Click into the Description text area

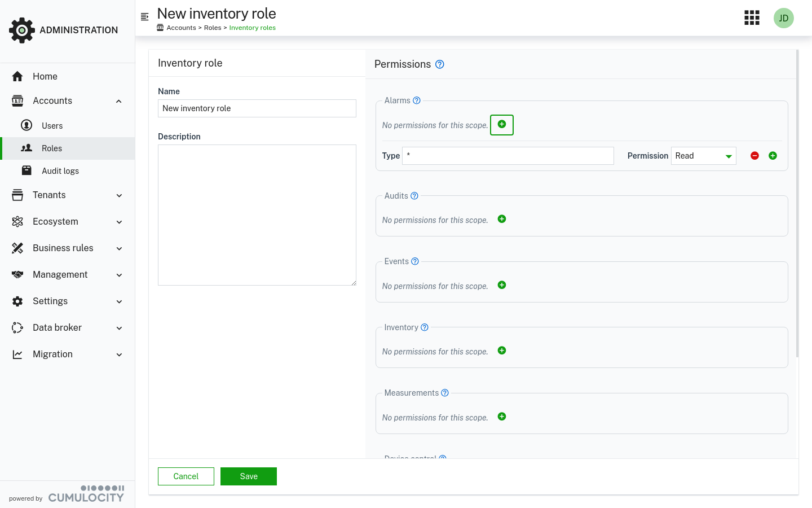coord(257,215)
